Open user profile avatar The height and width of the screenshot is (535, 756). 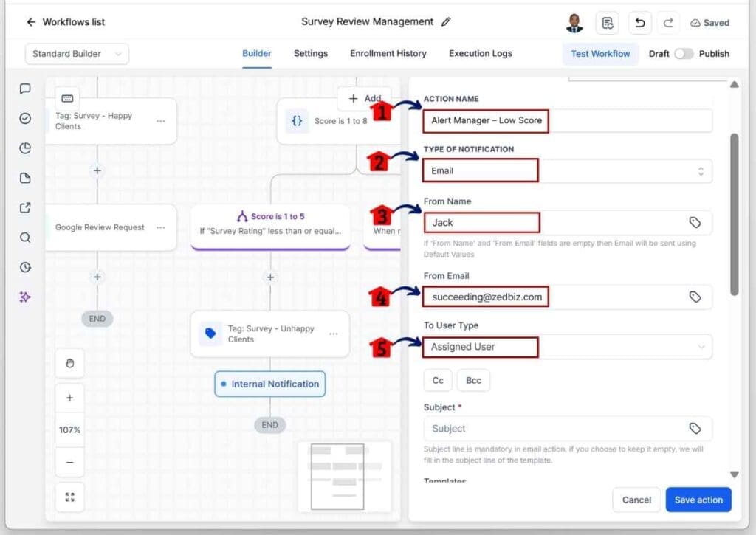pos(574,23)
